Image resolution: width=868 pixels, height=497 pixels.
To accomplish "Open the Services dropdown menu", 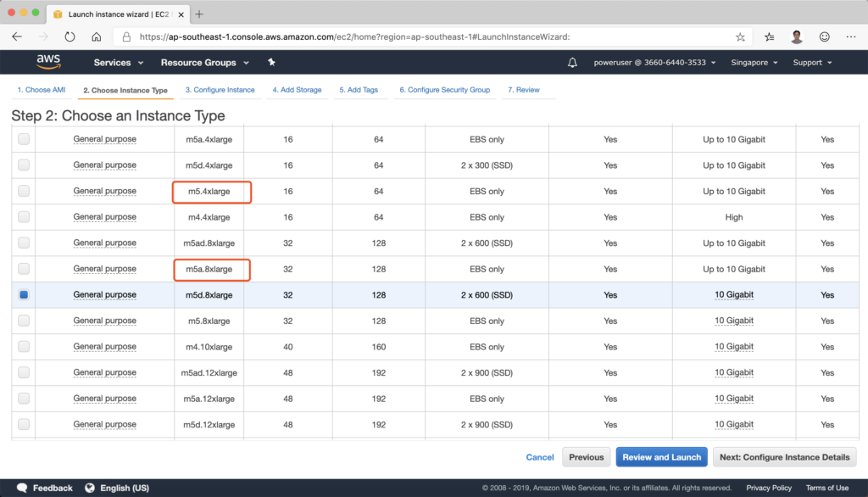I will [x=118, y=63].
